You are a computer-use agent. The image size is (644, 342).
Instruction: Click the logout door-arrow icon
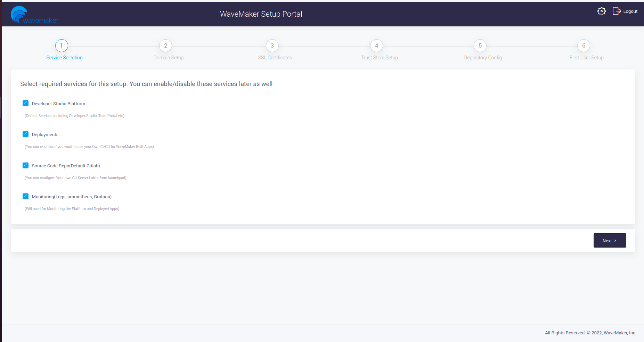617,11
